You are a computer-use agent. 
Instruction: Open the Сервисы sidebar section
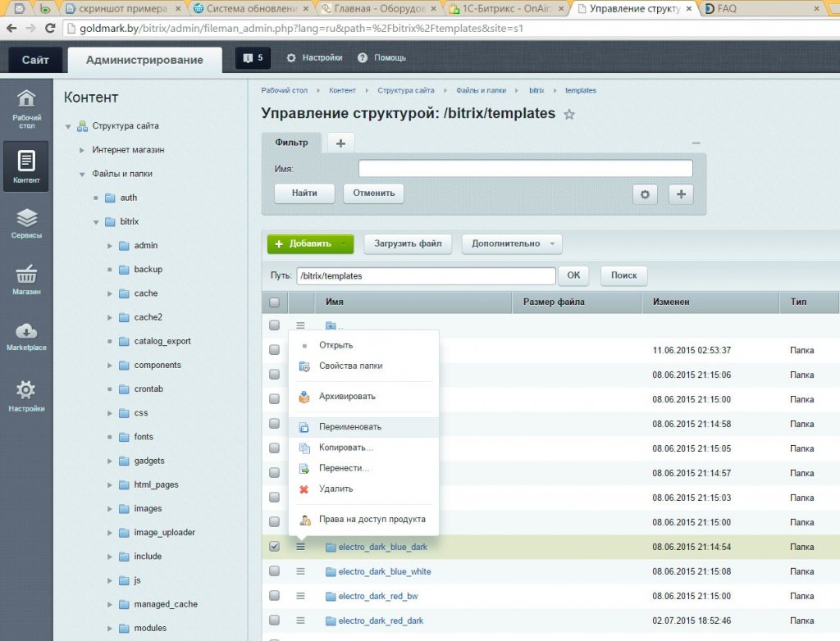(26, 223)
